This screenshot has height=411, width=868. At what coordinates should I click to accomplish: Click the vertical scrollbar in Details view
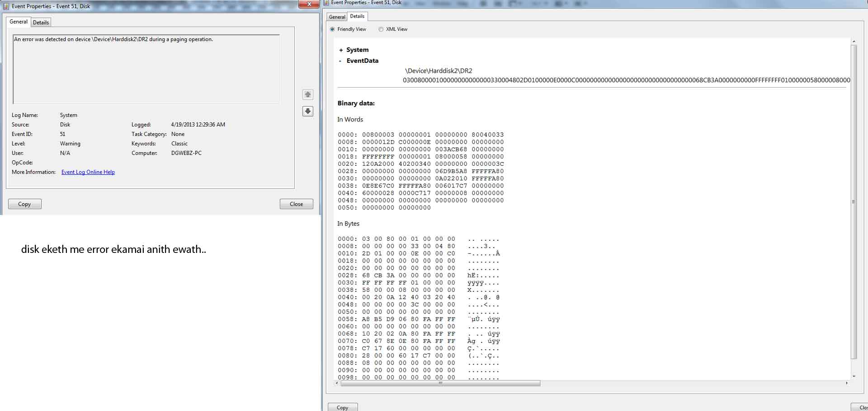pos(854,202)
